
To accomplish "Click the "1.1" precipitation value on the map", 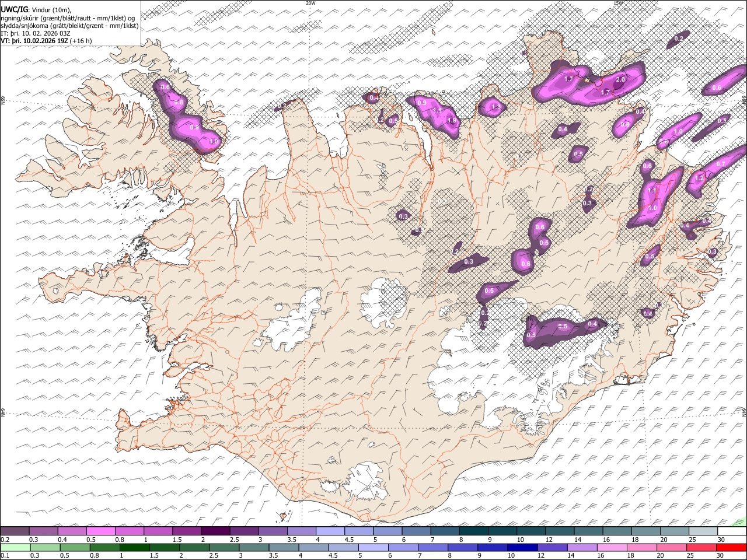I will [x=652, y=190].
